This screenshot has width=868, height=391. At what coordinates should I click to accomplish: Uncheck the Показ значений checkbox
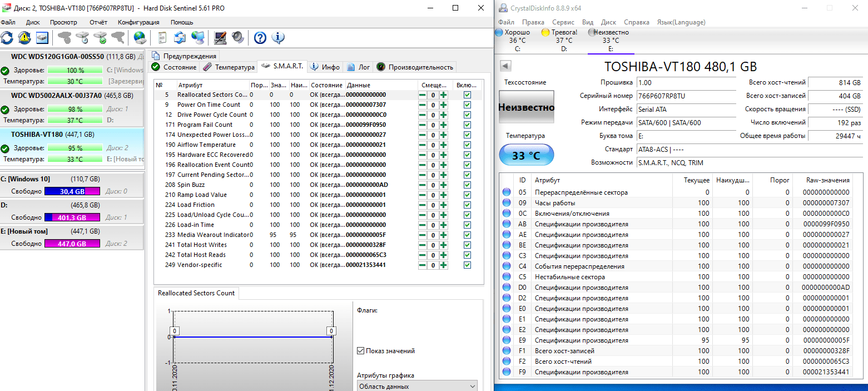tap(360, 351)
